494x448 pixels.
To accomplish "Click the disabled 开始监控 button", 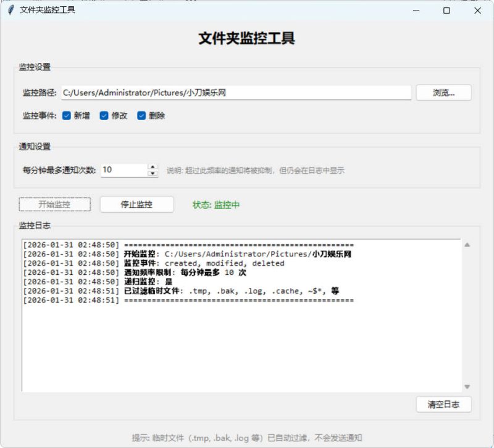I will (54, 204).
